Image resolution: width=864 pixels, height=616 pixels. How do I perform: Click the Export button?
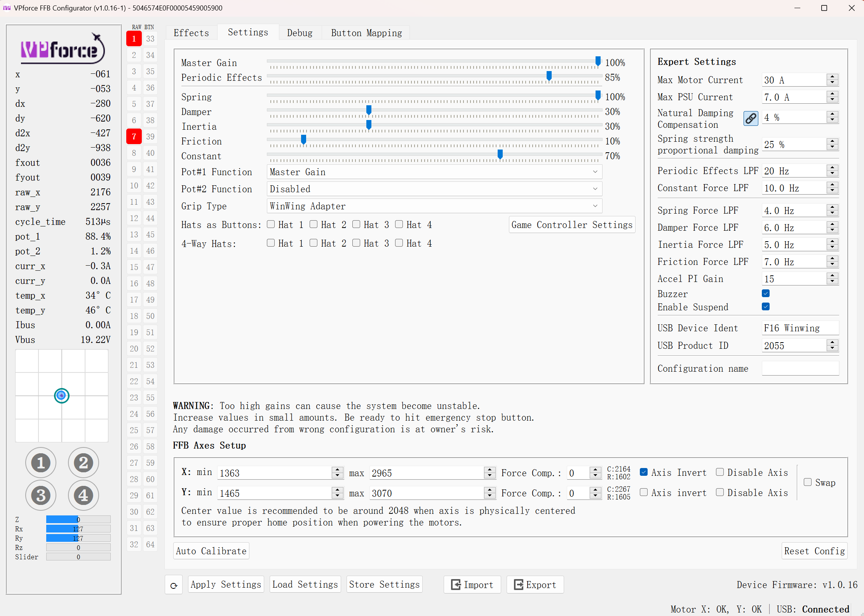tap(535, 585)
